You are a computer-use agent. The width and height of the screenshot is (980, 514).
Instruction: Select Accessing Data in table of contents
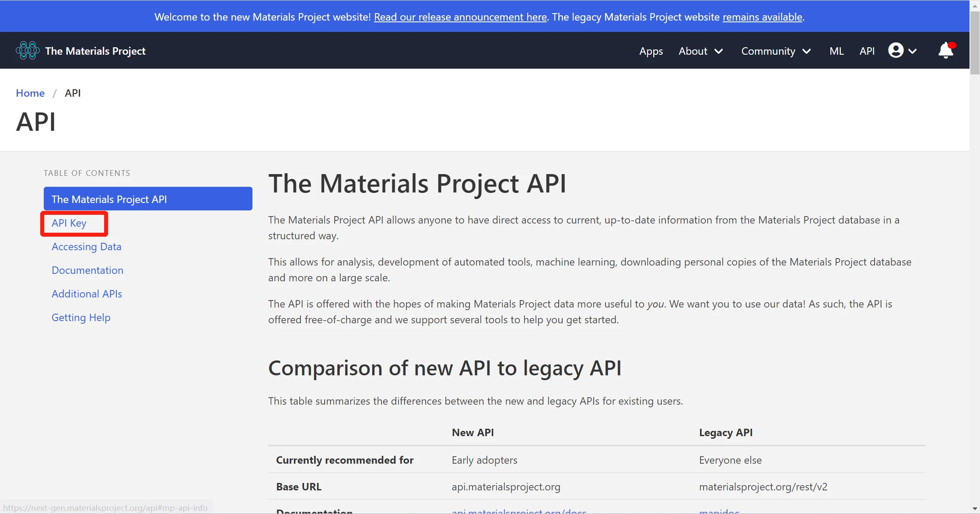click(86, 246)
